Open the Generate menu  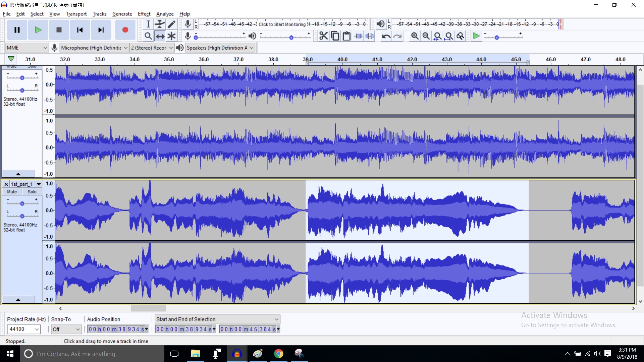pos(122,14)
